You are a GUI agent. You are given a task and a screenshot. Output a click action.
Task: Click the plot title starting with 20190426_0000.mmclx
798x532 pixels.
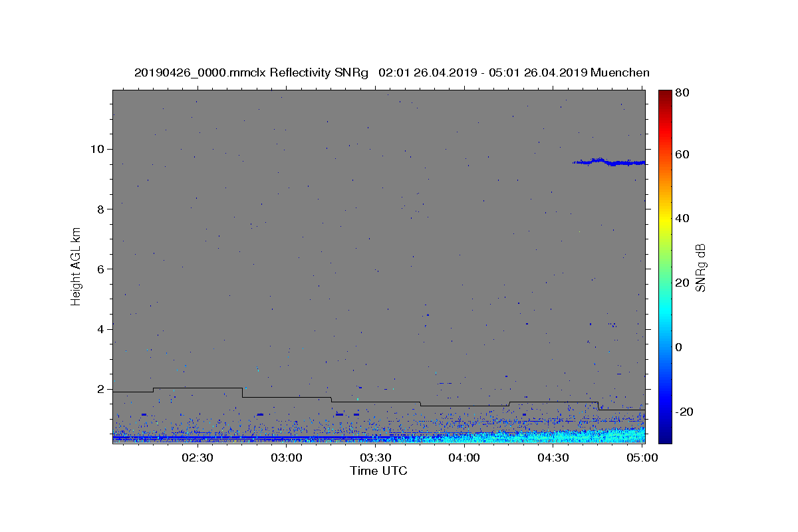(x=392, y=72)
